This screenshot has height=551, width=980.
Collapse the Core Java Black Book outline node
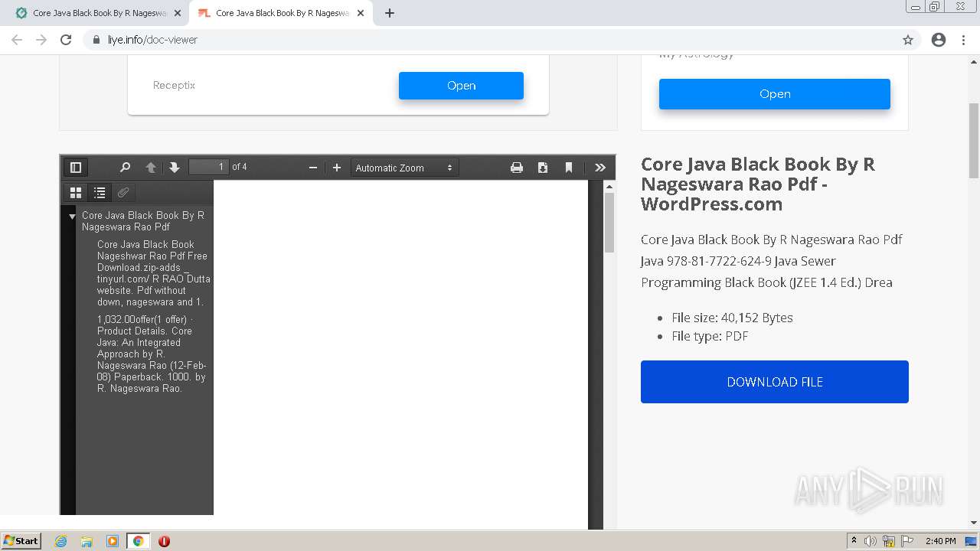pyautogui.click(x=73, y=217)
